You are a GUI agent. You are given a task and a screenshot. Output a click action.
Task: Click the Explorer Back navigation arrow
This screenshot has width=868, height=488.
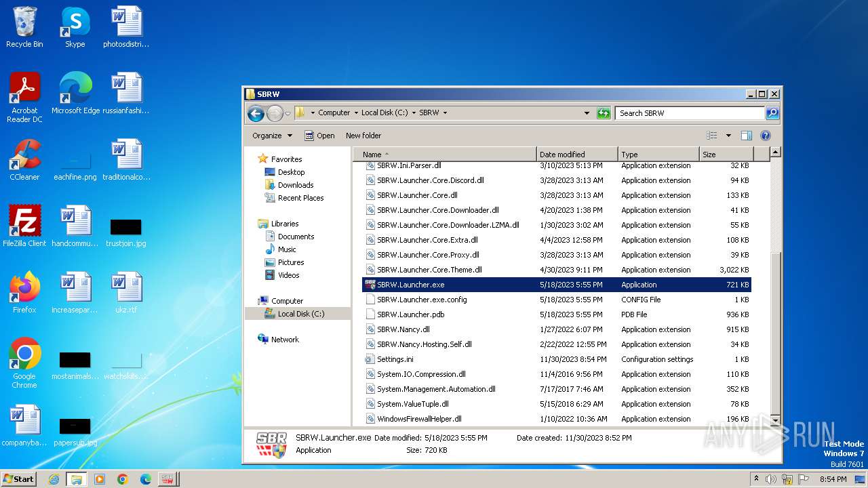(256, 113)
